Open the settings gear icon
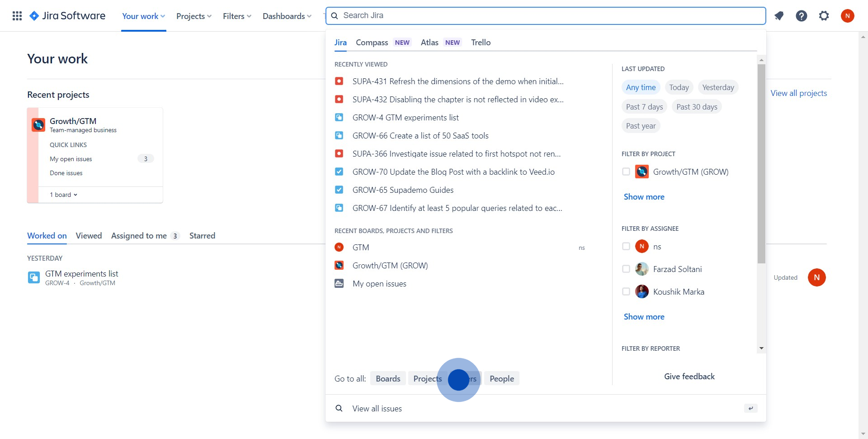The image size is (868, 439). tap(824, 16)
